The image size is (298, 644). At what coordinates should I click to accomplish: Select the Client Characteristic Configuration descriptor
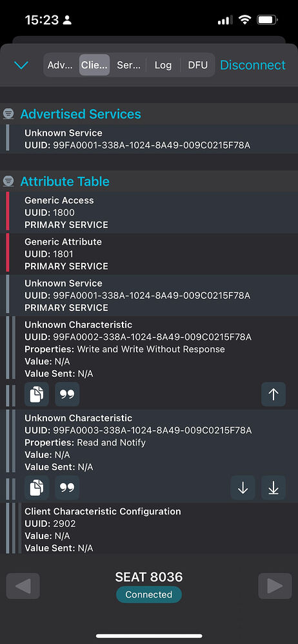point(149,529)
